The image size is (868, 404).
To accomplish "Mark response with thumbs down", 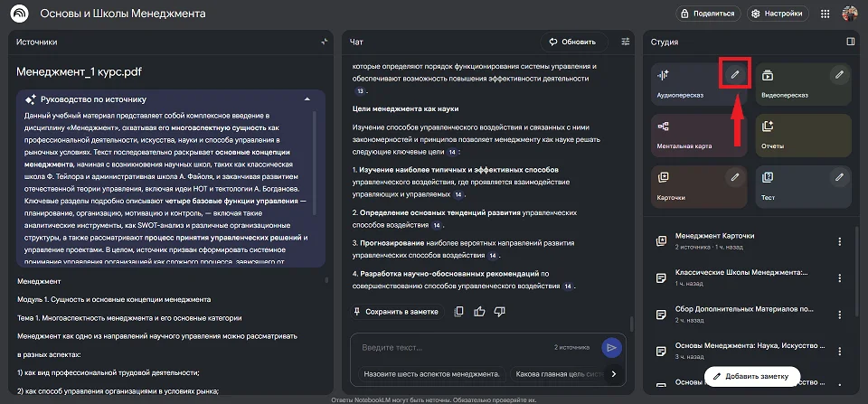I will click(x=499, y=311).
